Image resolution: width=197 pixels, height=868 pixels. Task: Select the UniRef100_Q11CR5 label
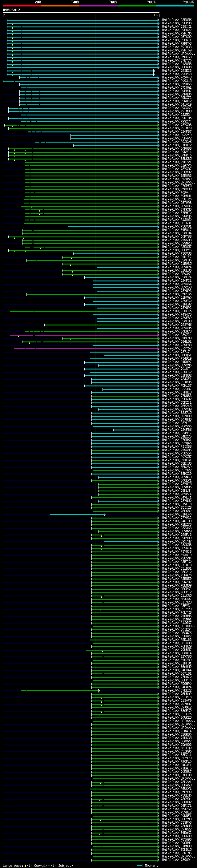[x=177, y=596]
